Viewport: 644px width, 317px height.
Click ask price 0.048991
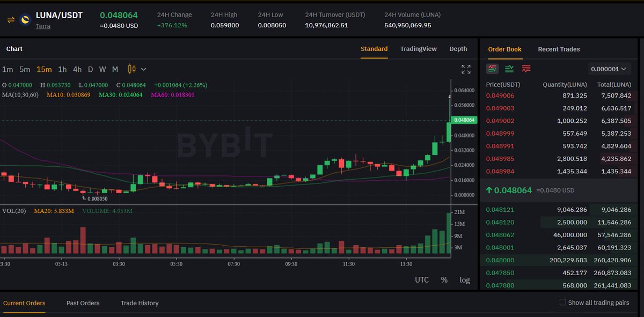point(500,146)
